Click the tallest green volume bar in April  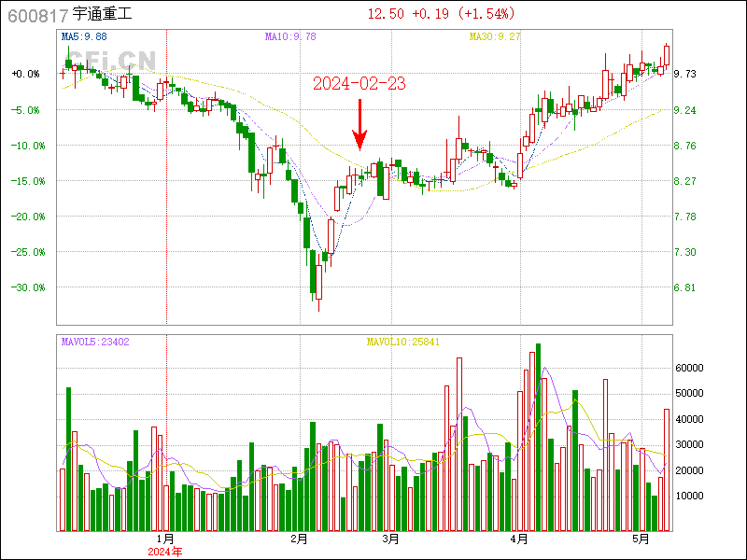pos(539,437)
